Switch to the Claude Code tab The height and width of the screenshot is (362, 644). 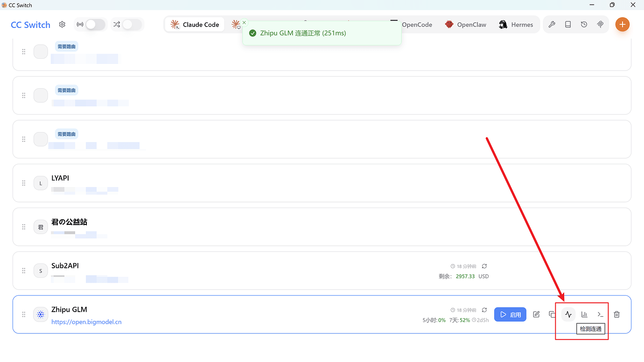tap(195, 25)
